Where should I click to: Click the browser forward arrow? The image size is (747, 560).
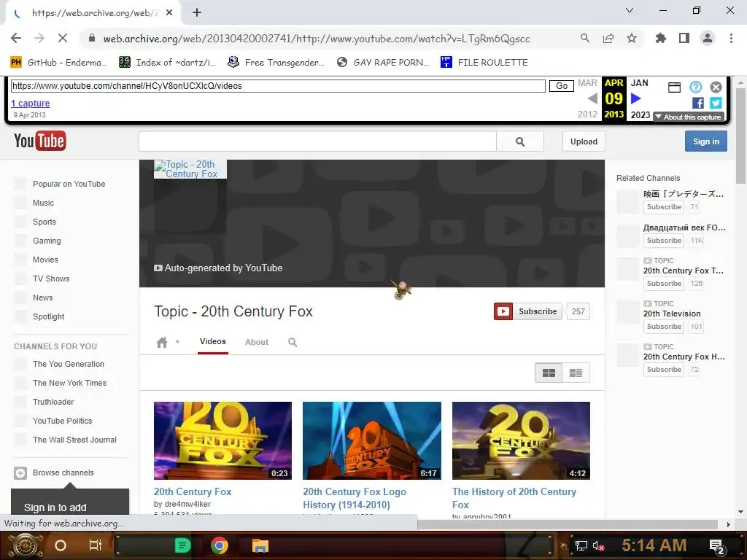pyautogui.click(x=39, y=39)
